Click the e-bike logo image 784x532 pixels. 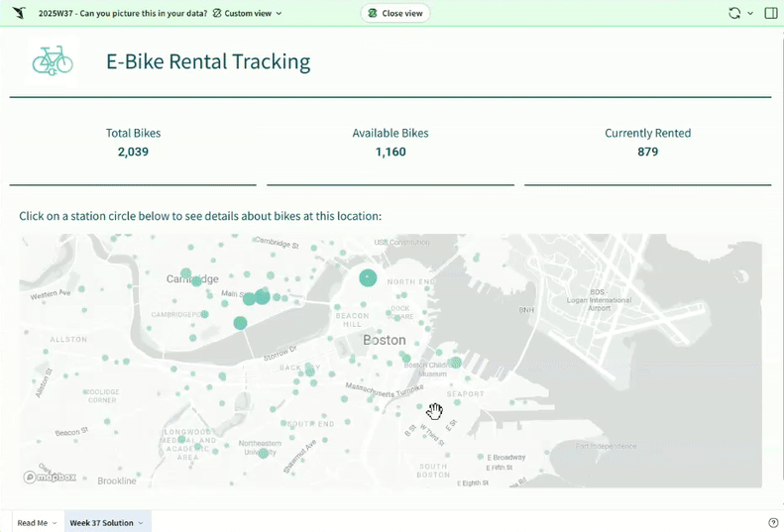(53, 61)
